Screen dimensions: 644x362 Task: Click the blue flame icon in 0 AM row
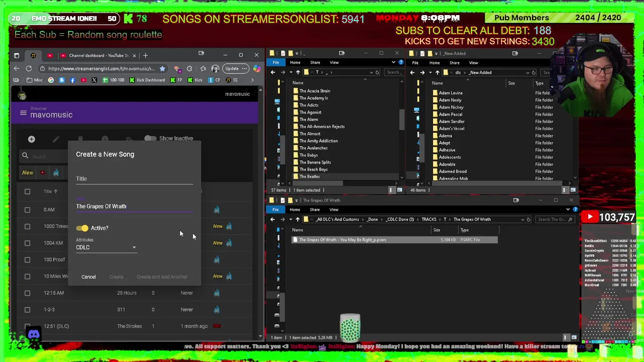point(216,210)
